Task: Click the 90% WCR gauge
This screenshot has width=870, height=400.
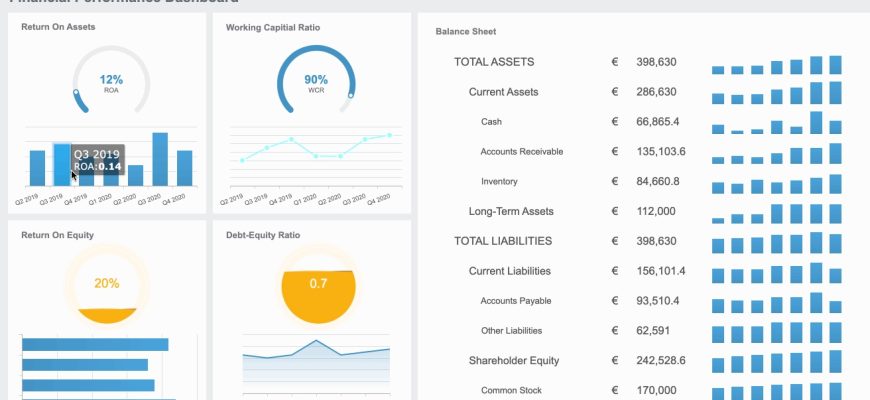Action: pyautogui.click(x=315, y=82)
